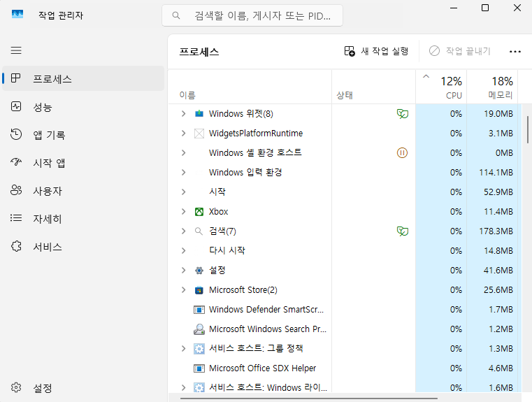The height and width of the screenshot is (402, 532).
Task: Open the hamburger navigation menu
Action: 16,50
